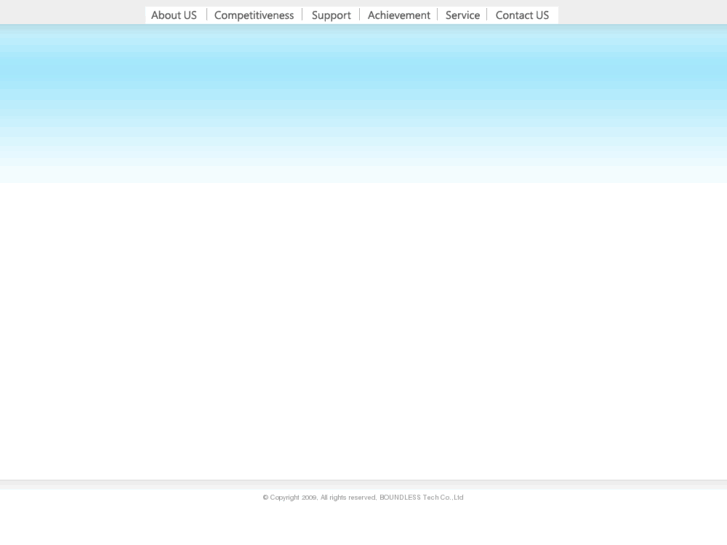Go to the Competitiveness page
727x545 pixels.
pyautogui.click(x=254, y=15)
